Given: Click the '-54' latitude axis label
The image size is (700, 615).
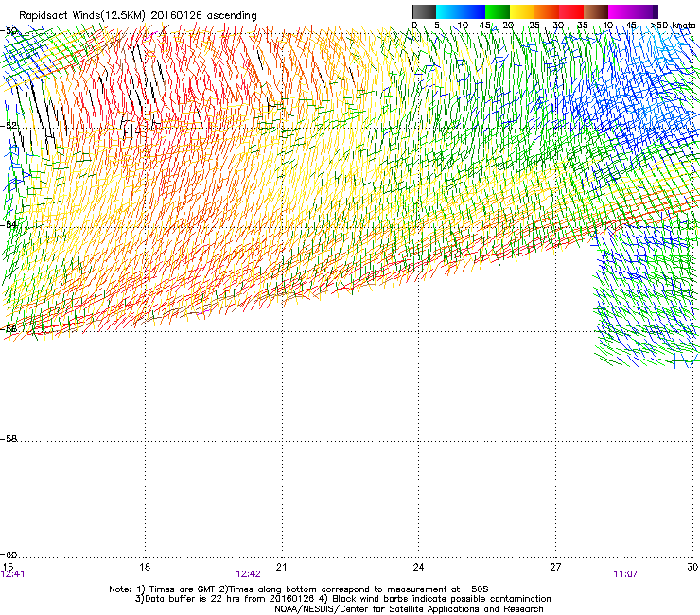Looking at the screenshot, I should pos(9,224).
